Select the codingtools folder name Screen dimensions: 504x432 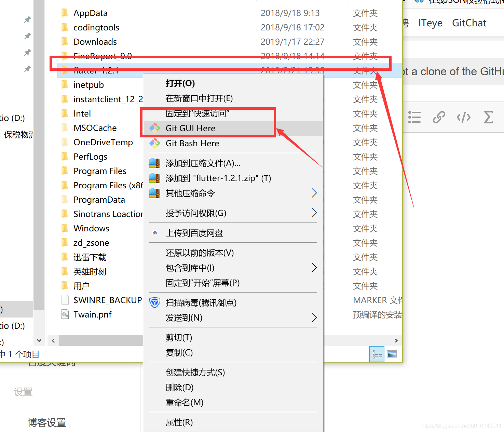(96, 27)
